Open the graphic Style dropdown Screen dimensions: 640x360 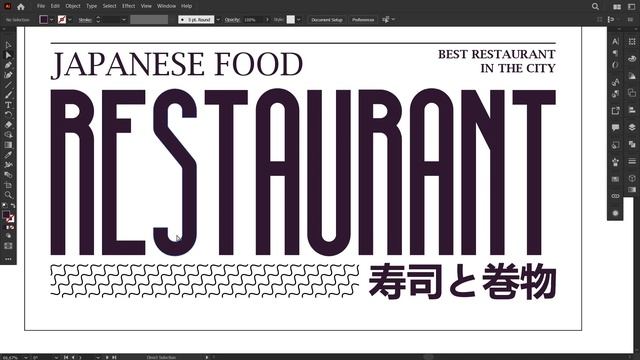(x=299, y=20)
